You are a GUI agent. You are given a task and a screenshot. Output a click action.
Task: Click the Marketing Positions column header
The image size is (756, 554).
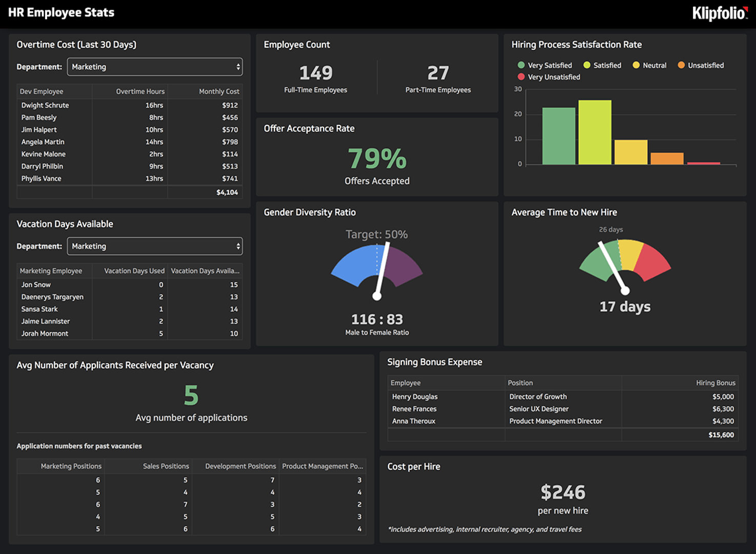click(71, 466)
